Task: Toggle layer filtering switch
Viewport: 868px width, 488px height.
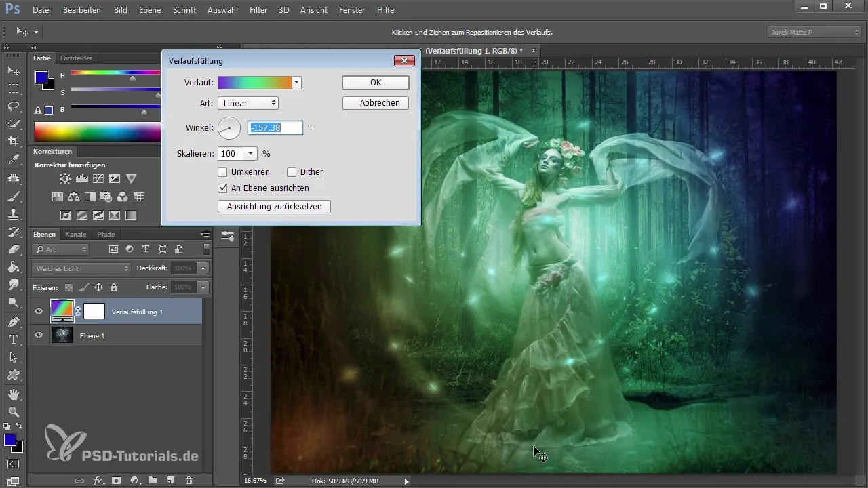Action: pyautogui.click(x=206, y=249)
